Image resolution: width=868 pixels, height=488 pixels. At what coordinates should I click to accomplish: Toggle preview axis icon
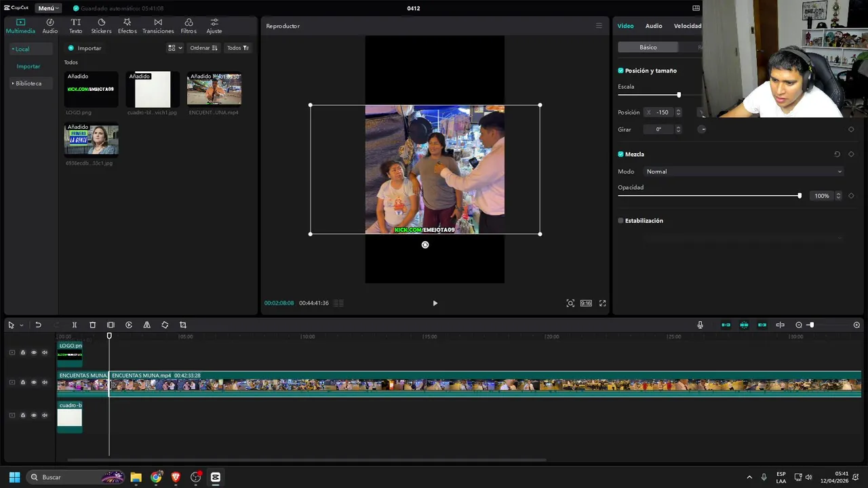[780, 325]
